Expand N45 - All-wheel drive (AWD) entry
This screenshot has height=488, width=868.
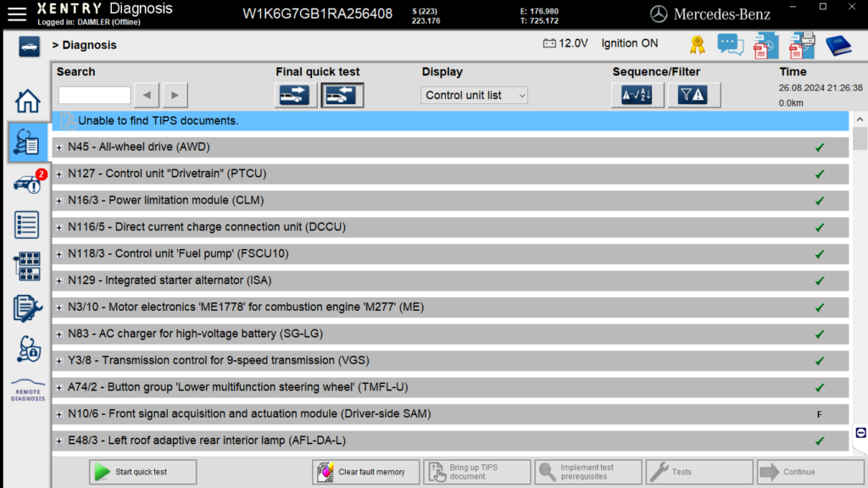59,147
